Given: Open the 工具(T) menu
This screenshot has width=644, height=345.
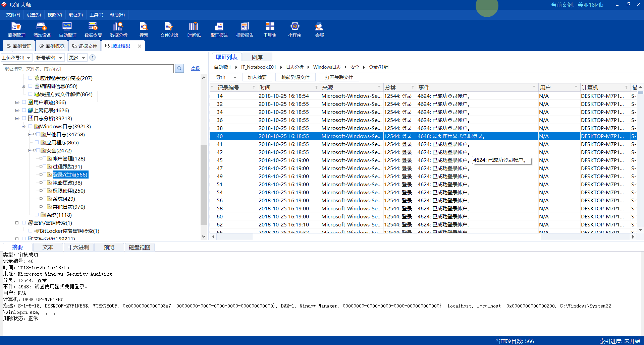Looking at the screenshot, I should pyautogui.click(x=96, y=15).
